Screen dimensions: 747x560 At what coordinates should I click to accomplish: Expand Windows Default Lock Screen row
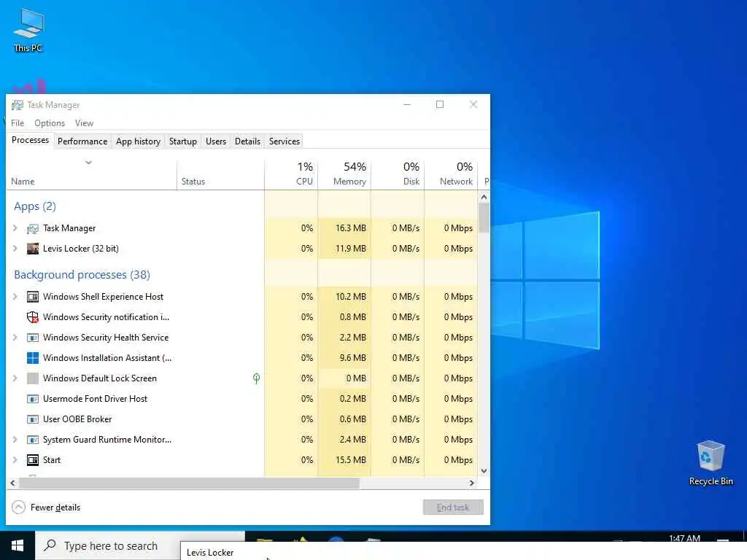pyautogui.click(x=15, y=378)
